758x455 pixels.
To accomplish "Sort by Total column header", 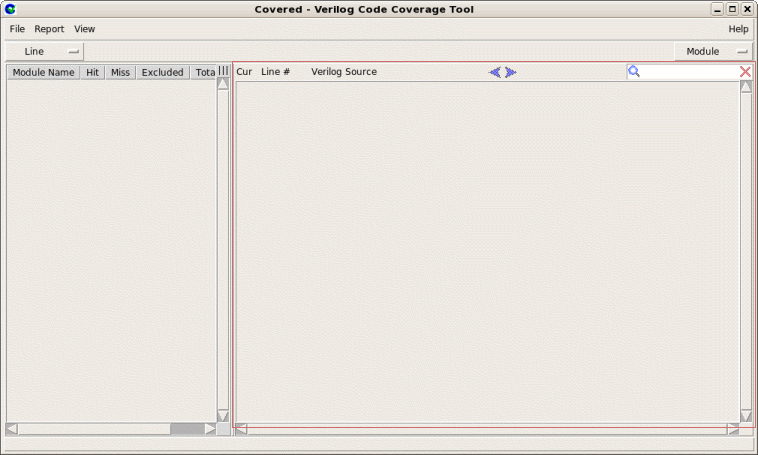I will pyautogui.click(x=204, y=73).
